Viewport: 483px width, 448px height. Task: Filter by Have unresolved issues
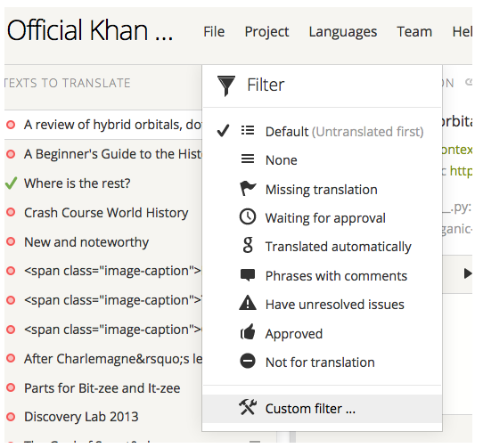point(323,305)
